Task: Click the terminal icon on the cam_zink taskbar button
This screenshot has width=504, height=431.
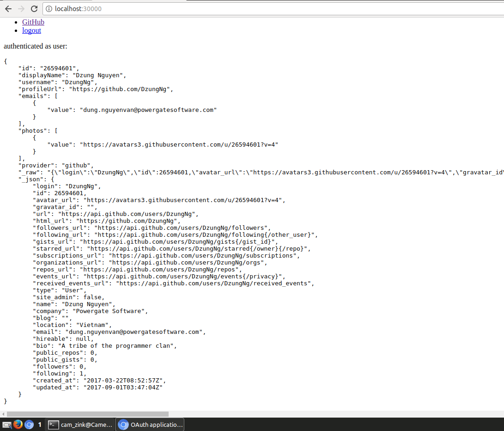Action: coord(53,424)
